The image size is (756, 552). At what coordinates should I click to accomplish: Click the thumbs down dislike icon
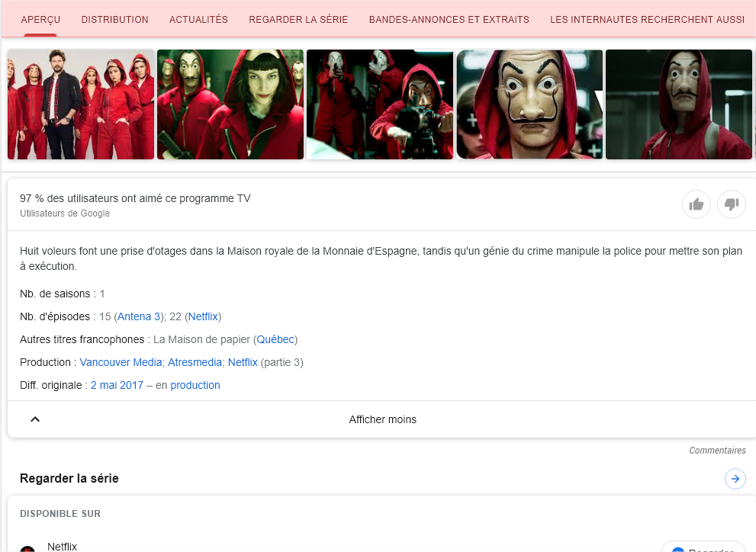pyautogui.click(x=732, y=204)
